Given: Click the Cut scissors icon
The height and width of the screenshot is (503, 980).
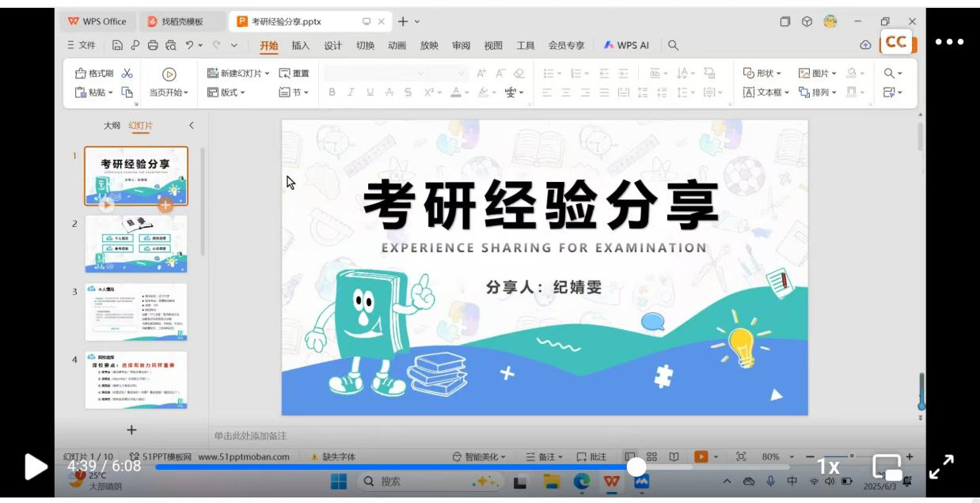Looking at the screenshot, I should tap(127, 74).
